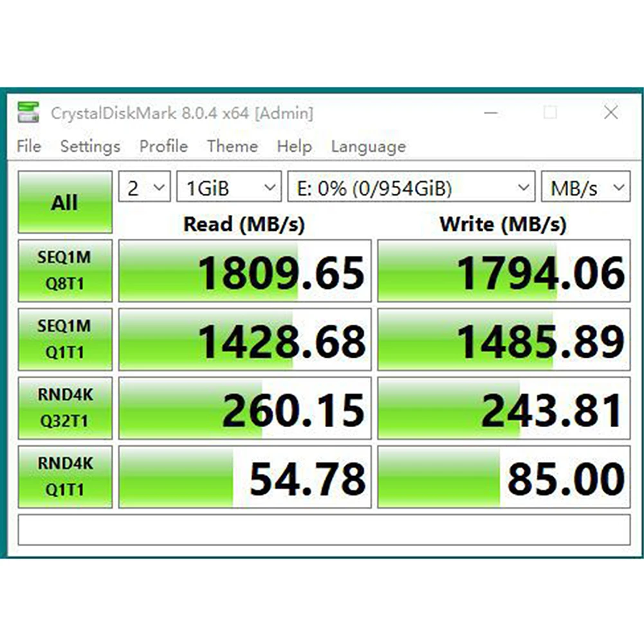Start the SEQ1M Q1T1 test
This screenshot has height=644, width=644.
tap(65, 339)
